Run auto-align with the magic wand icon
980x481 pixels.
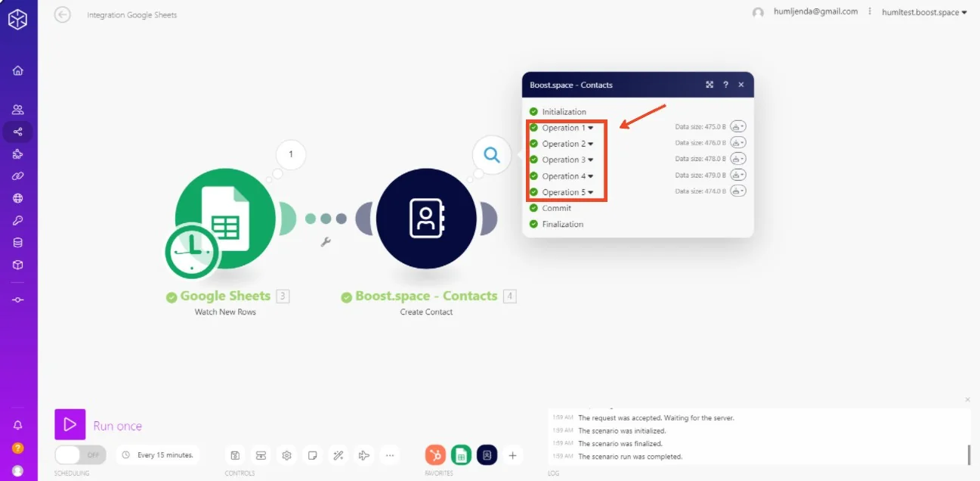click(x=339, y=455)
